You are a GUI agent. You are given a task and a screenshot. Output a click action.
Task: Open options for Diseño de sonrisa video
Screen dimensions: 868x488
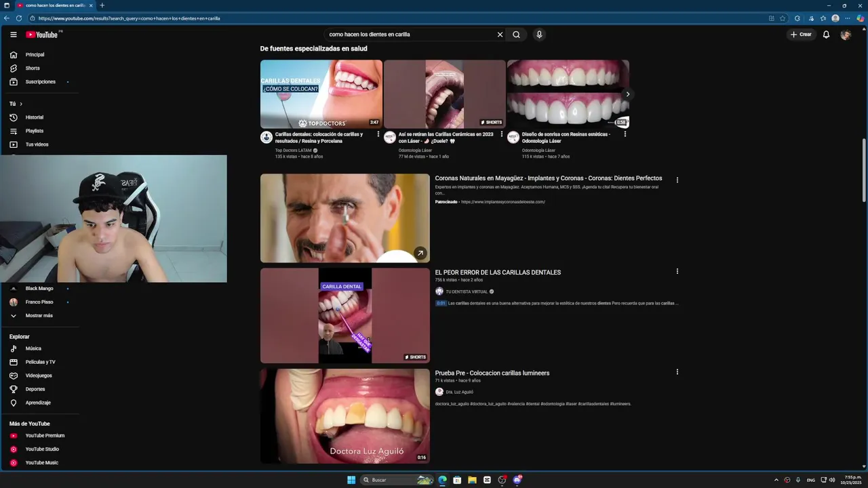tap(625, 134)
